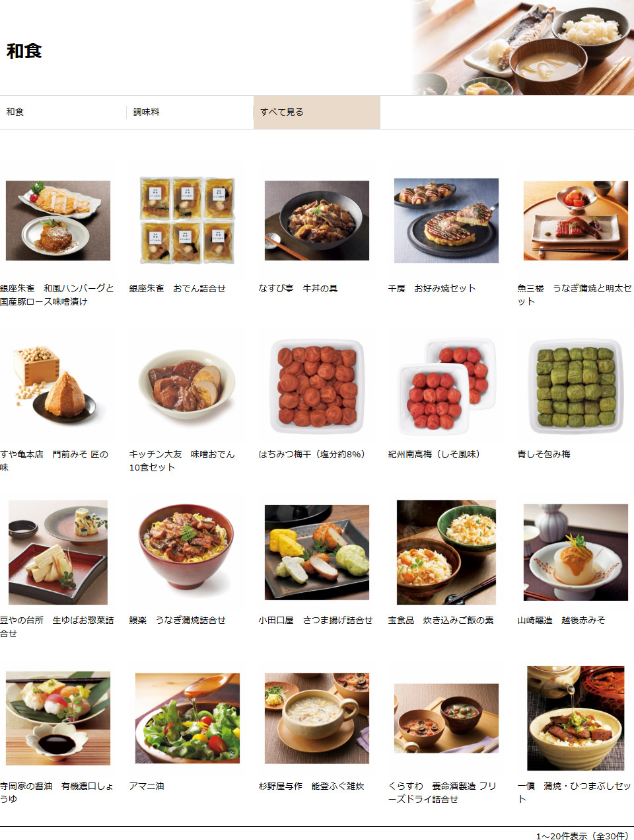Select the はちみつ梅干 product picture
Screen dimensions: 634x840
[317, 387]
